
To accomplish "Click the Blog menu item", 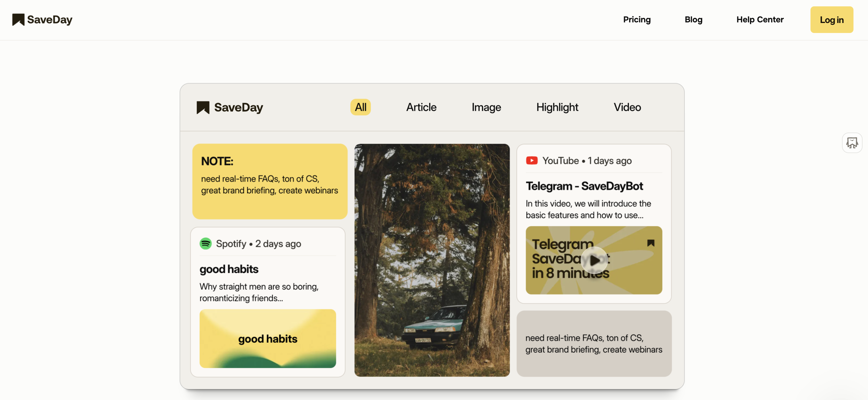I will coord(694,19).
